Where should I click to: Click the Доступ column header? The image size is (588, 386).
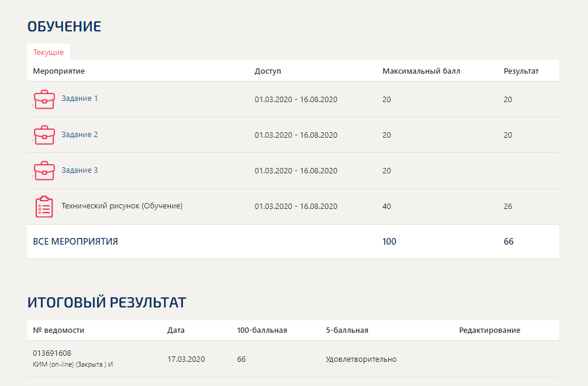click(268, 71)
